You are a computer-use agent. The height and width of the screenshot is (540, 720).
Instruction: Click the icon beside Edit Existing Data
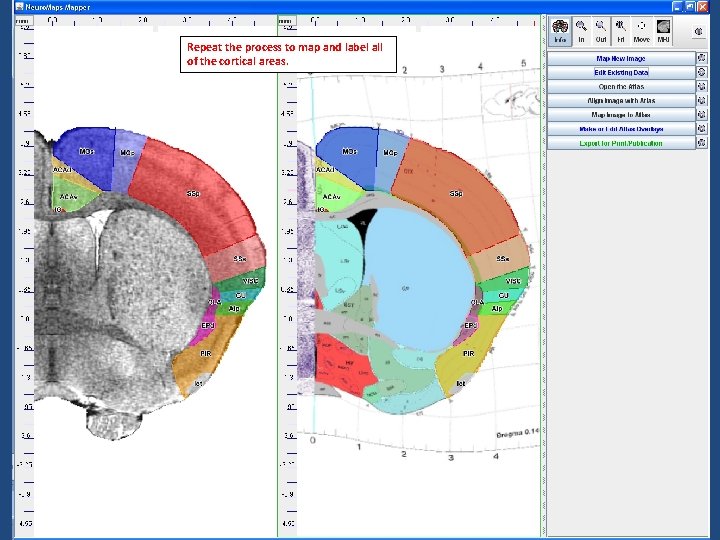702,73
